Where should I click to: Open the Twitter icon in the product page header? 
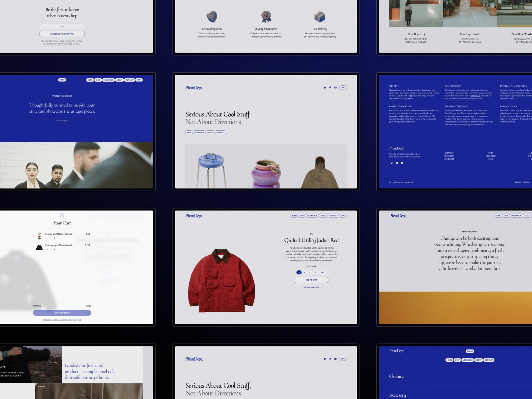pyautogui.click(x=325, y=87)
